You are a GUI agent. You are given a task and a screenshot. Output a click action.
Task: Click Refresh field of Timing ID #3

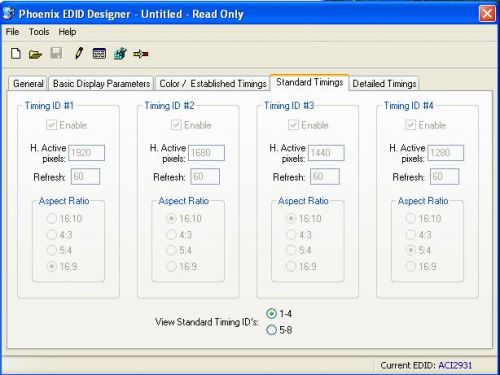(x=325, y=177)
